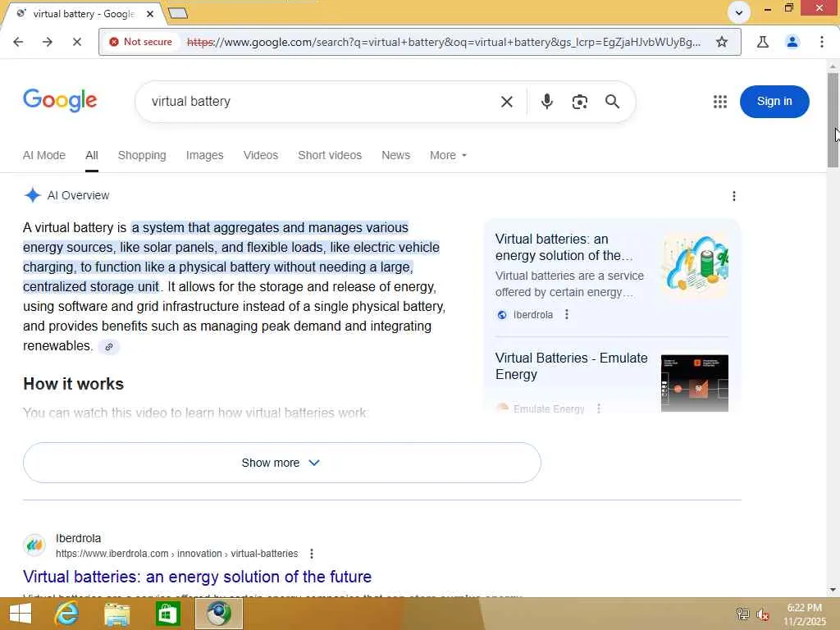Viewport: 840px width, 630px height.
Task: Open Internet Explorer from the taskbar
Action: coord(67,614)
